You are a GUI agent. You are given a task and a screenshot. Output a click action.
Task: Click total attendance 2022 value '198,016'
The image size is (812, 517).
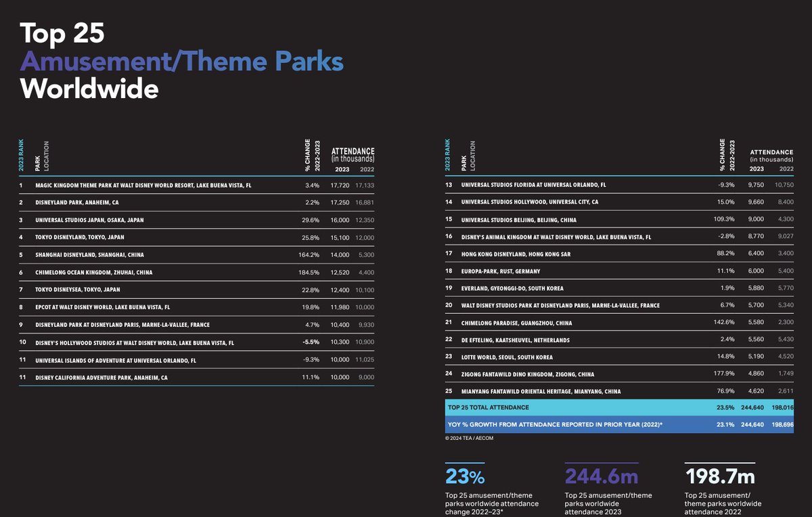[x=782, y=408]
